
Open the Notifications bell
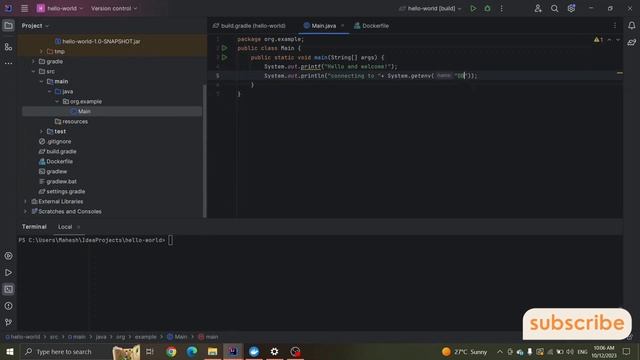pyautogui.click(x=631, y=26)
